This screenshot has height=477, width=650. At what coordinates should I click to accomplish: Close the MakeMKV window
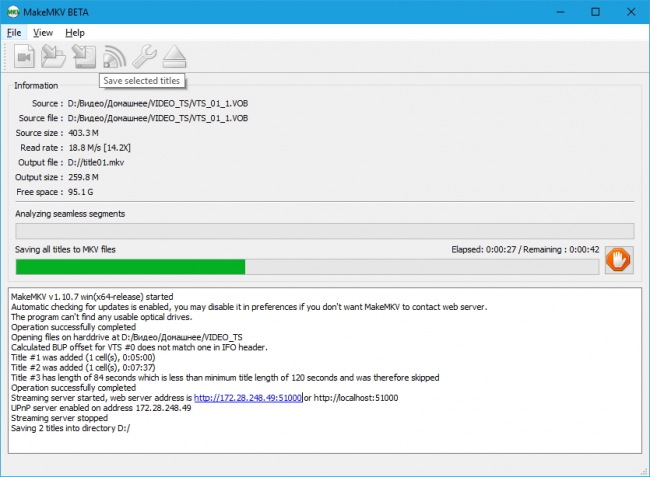(x=631, y=12)
